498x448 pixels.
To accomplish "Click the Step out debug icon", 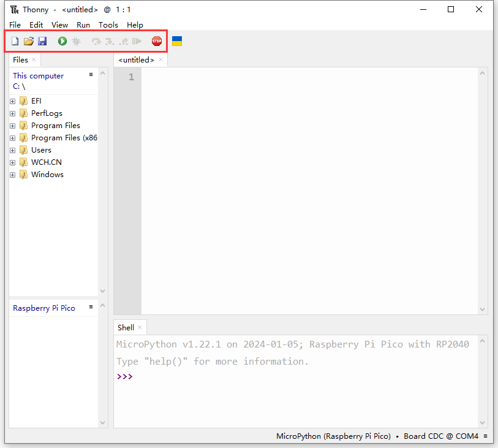I will [124, 41].
